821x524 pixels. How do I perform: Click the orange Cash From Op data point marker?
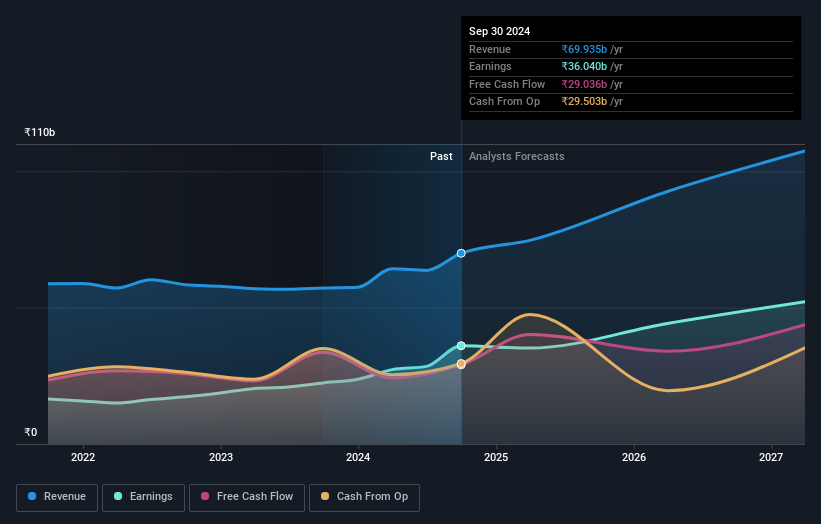[x=461, y=363]
